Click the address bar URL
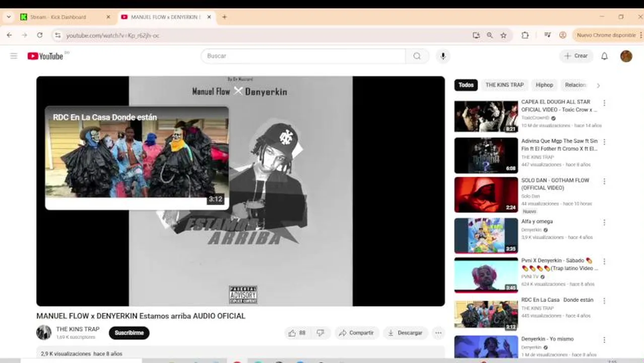644x363 pixels. [113, 35]
